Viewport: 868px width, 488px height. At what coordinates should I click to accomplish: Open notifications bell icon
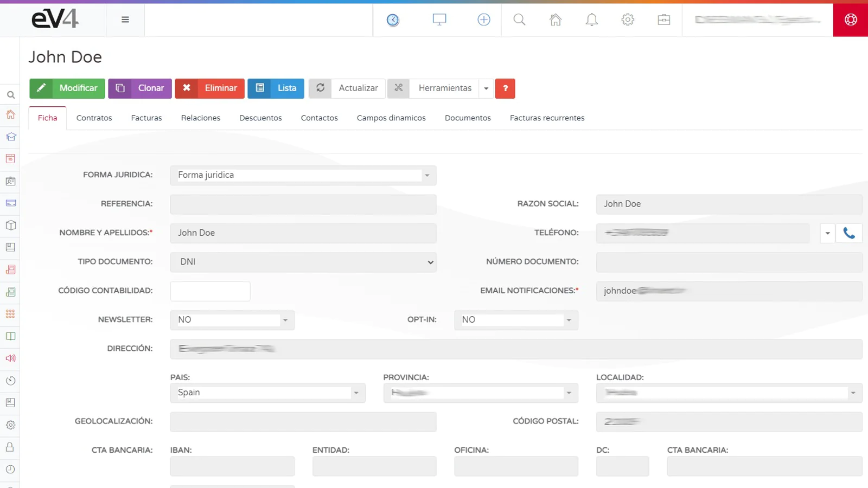pos(592,20)
